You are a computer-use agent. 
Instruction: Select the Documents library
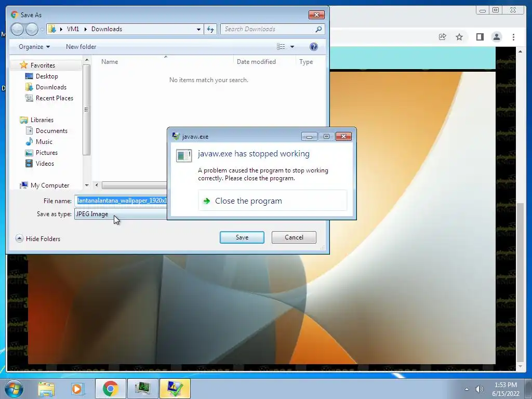[x=51, y=131]
